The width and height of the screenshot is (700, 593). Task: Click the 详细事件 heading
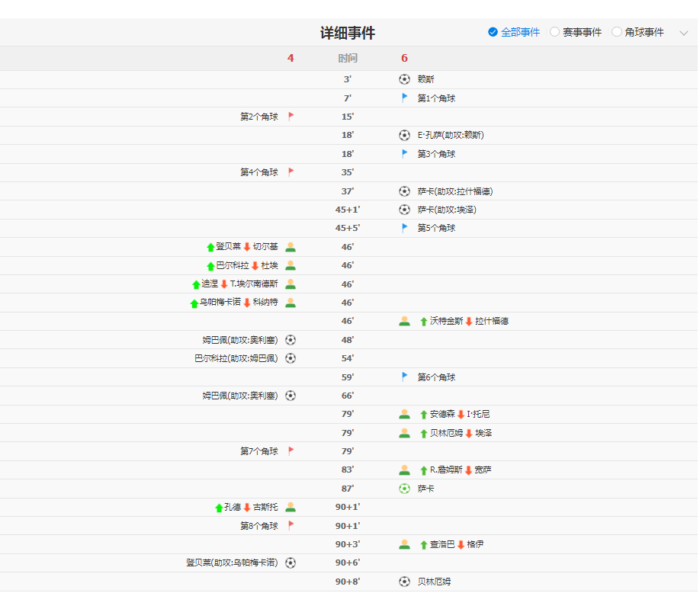pos(348,33)
